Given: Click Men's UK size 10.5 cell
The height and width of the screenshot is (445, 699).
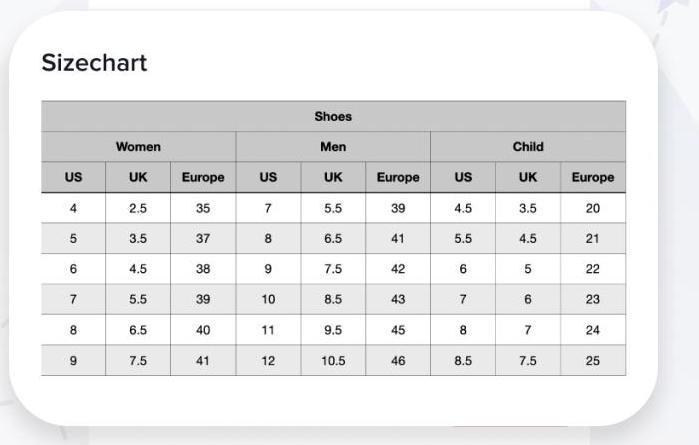Looking at the screenshot, I should pyautogui.click(x=333, y=360).
